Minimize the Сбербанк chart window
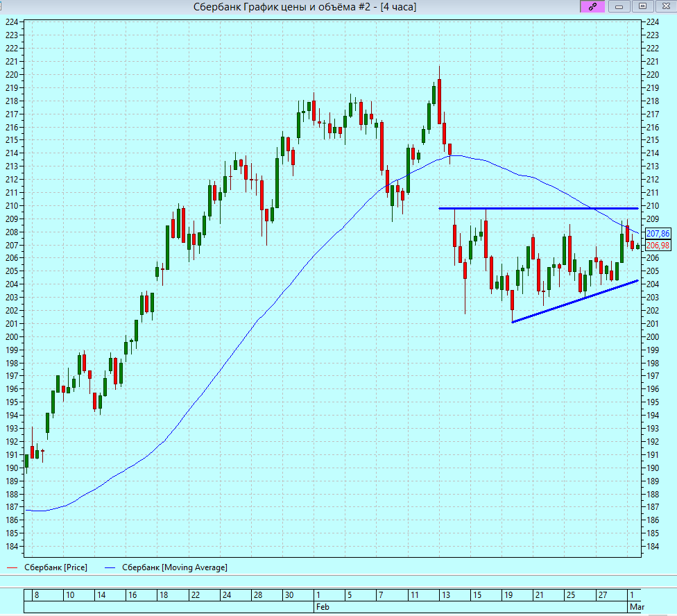This screenshot has height=616, width=677. point(619,6)
